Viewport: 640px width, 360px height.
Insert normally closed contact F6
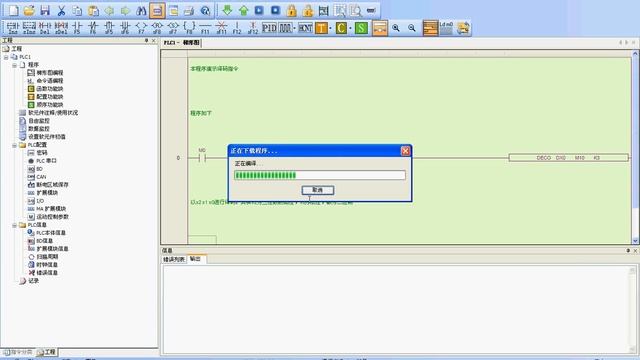(93, 28)
